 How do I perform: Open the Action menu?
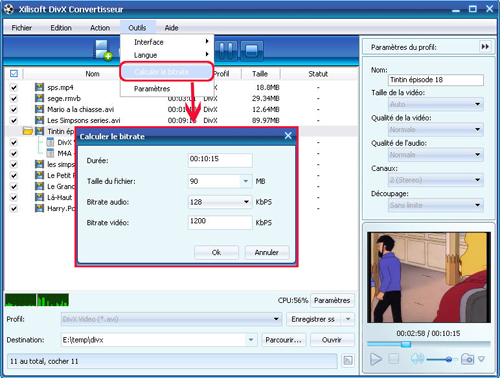(100, 28)
